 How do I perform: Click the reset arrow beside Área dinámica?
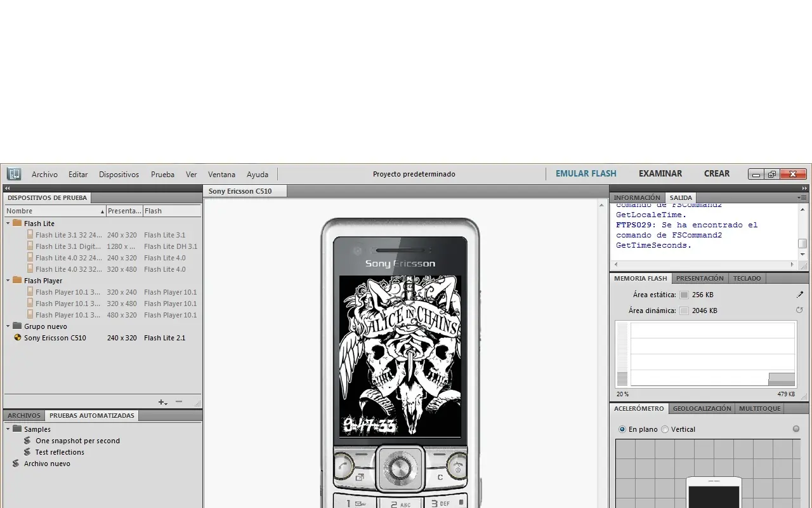799,311
